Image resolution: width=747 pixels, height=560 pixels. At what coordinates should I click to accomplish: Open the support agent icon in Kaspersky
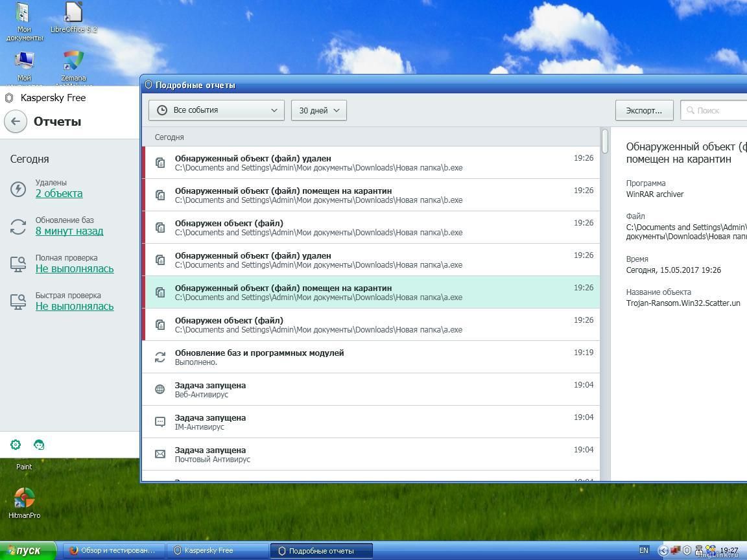39,445
